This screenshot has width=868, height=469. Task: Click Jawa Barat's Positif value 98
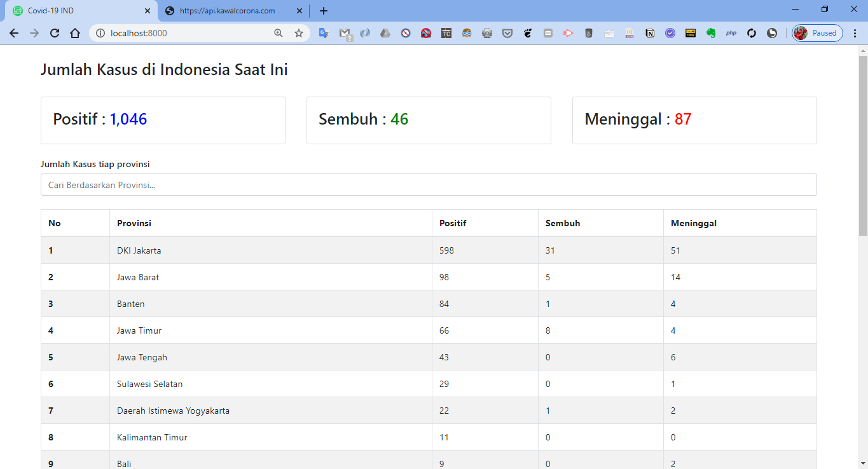coord(444,277)
